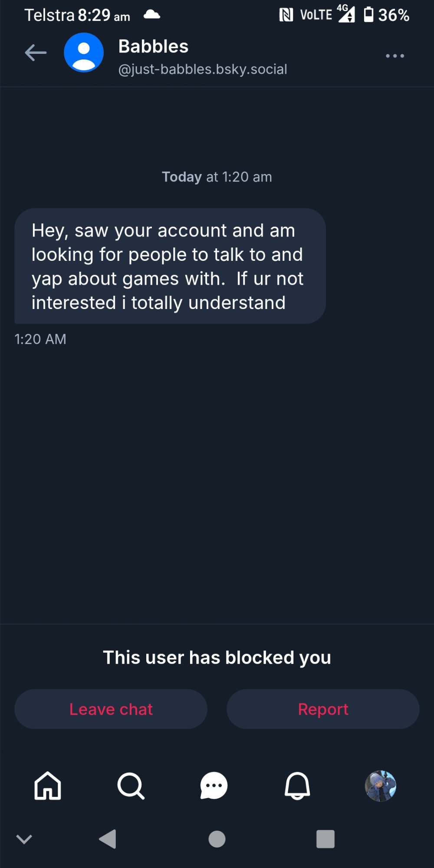434x868 pixels.
Task: Tap the Android home circle button
Action: point(217,839)
